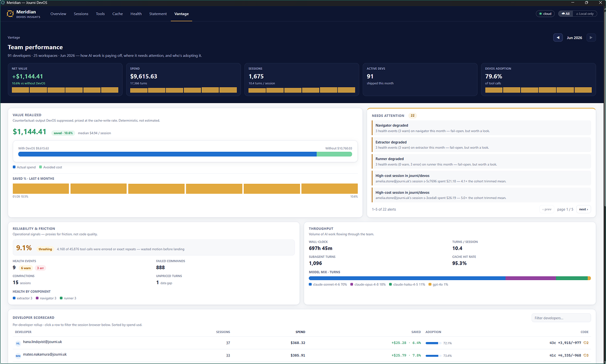
Task: Click the HL developer avatar icon
Action: point(18,343)
